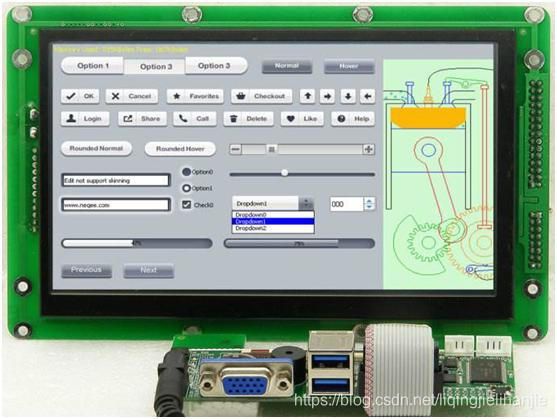Image resolution: width=557 pixels, height=419 pixels.
Task: Click the left progress bar
Action: [137, 243]
